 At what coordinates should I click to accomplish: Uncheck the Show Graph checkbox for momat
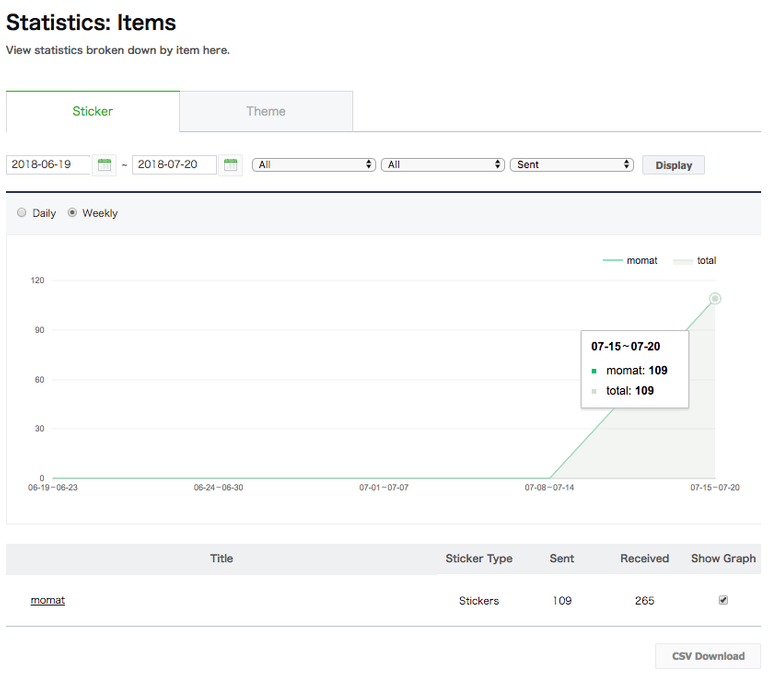(723, 600)
